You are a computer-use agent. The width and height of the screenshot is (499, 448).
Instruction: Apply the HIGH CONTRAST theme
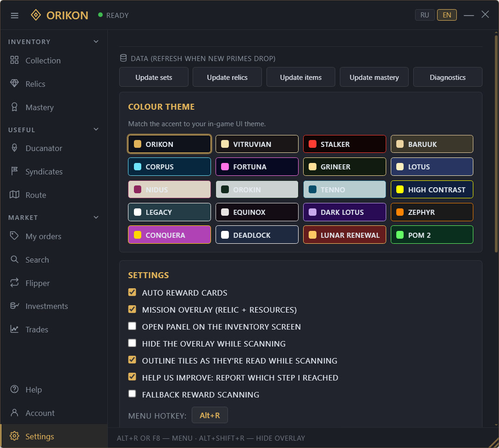point(432,190)
